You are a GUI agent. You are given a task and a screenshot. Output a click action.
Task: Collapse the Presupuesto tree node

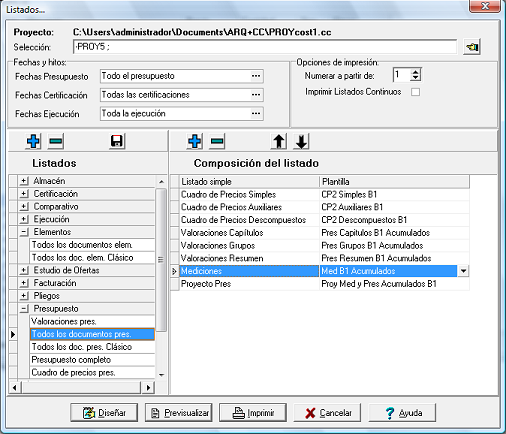pyautogui.click(x=24, y=309)
